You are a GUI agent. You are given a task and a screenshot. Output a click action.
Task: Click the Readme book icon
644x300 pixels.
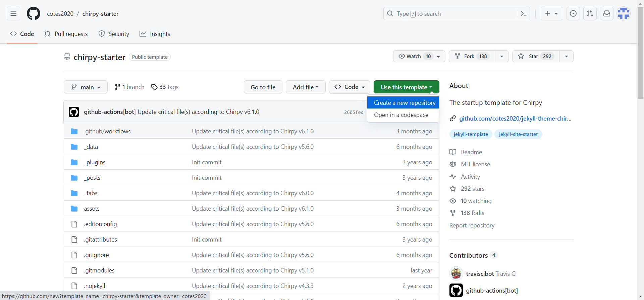(453, 152)
